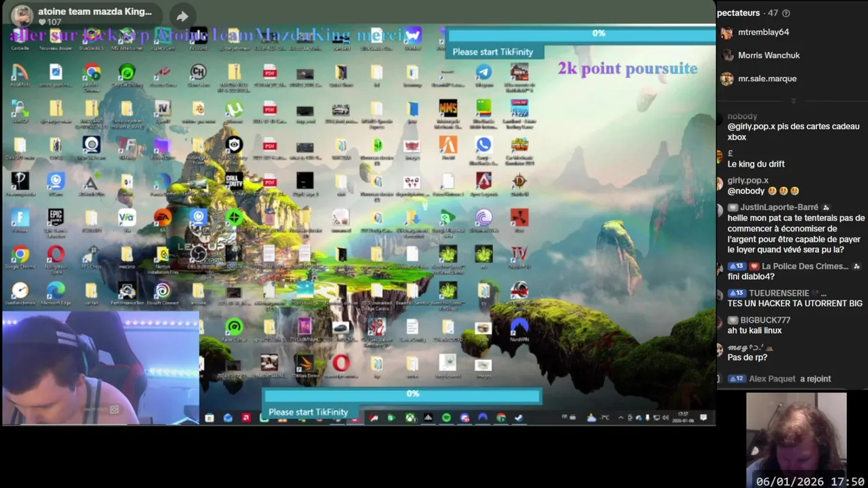Open the streamer profile avatar
This screenshot has width=868, height=488.
click(x=22, y=16)
